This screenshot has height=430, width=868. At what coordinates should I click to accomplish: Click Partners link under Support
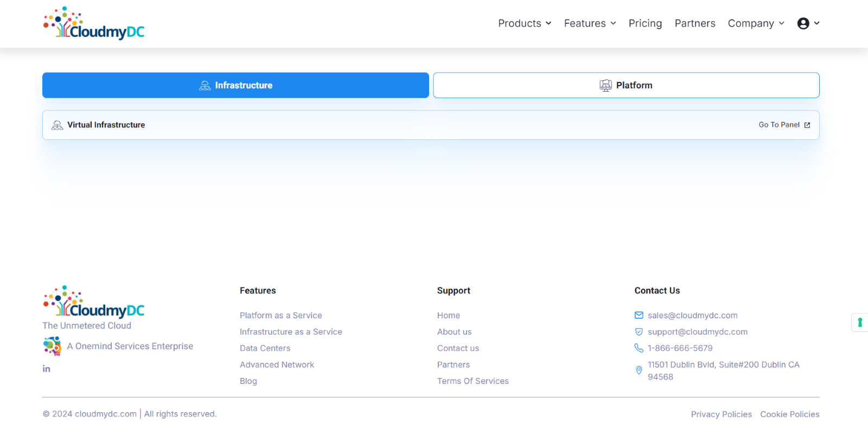(454, 365)
